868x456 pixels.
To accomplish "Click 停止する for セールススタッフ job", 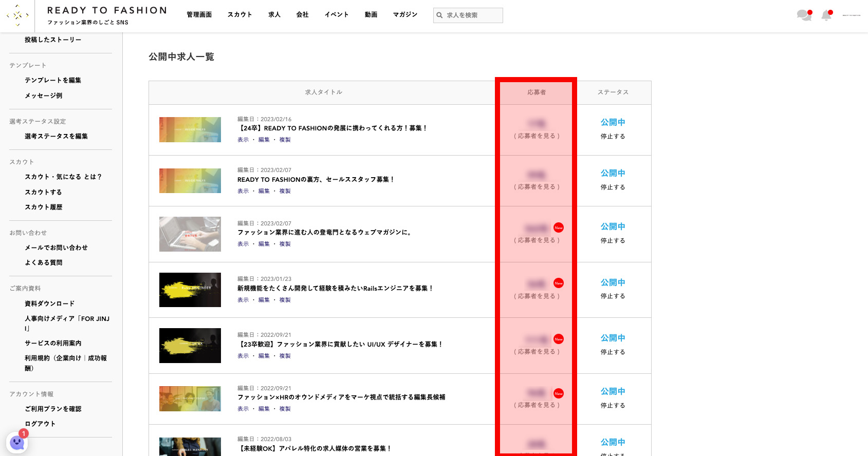I will click(x=613, y=187).
